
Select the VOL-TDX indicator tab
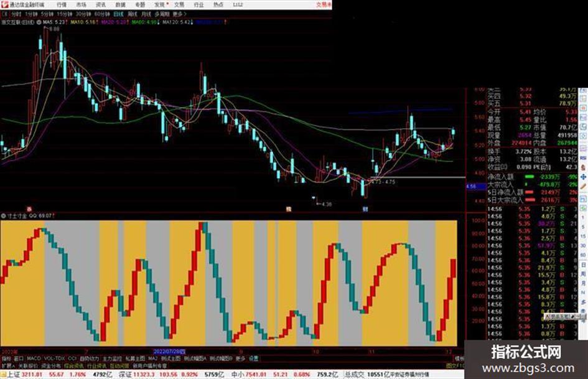point(54,358)
